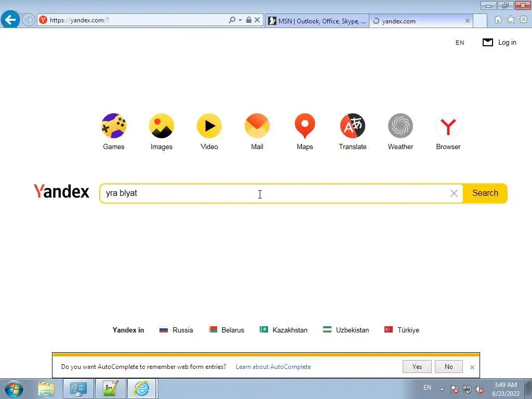Clear the search query with the X
This screenshot has height=399, width=532.
454,193
